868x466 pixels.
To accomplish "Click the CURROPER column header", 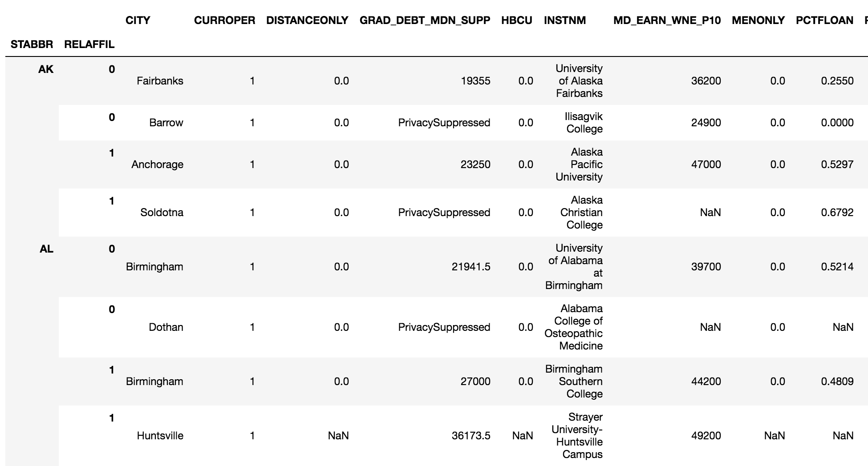I will [x=224, y=20].
